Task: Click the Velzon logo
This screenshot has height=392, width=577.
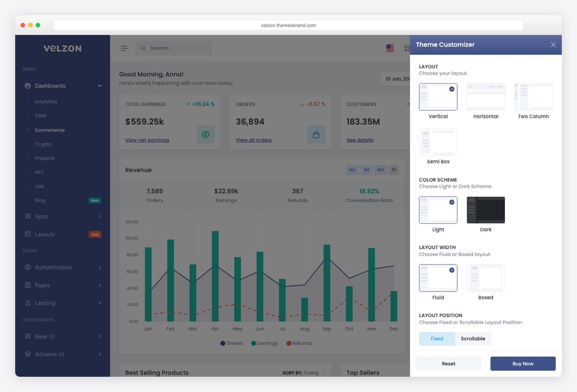Action: pos(63,48)
